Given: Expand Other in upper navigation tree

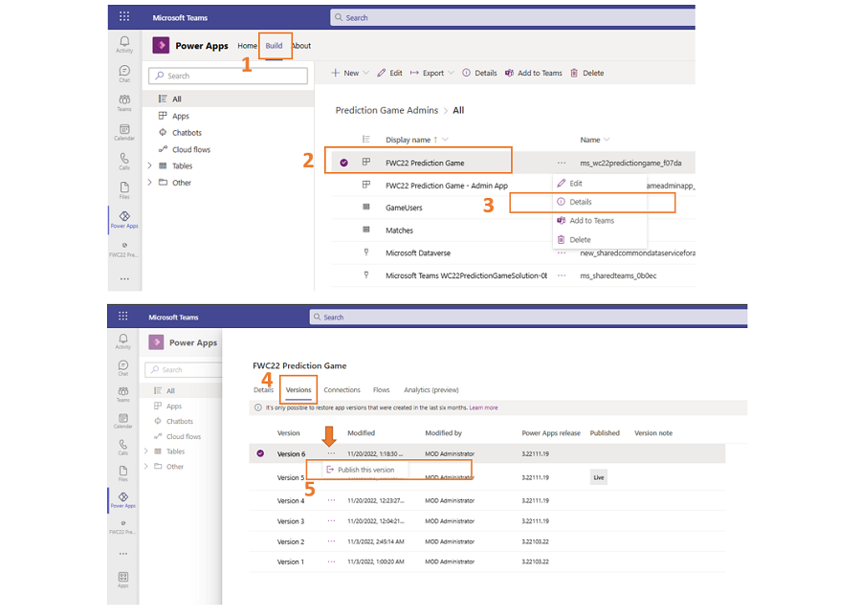Looking at the screenshot, I should [x=149, y=183].
